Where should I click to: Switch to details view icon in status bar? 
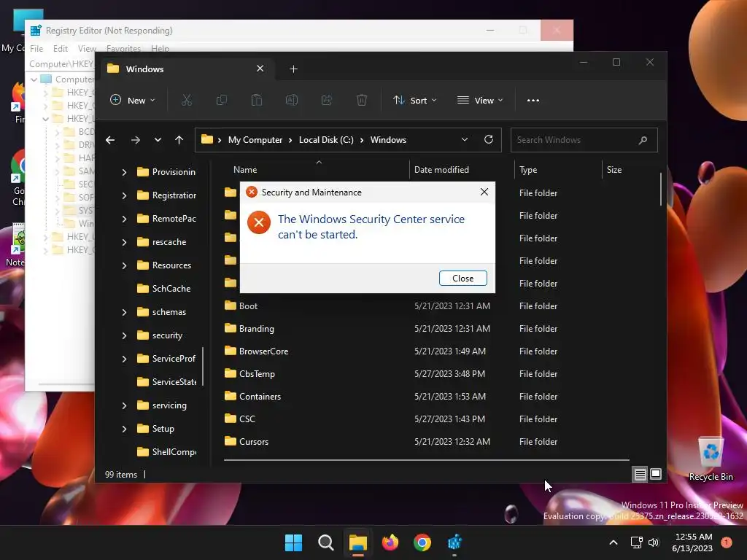[x=640, y=474]
